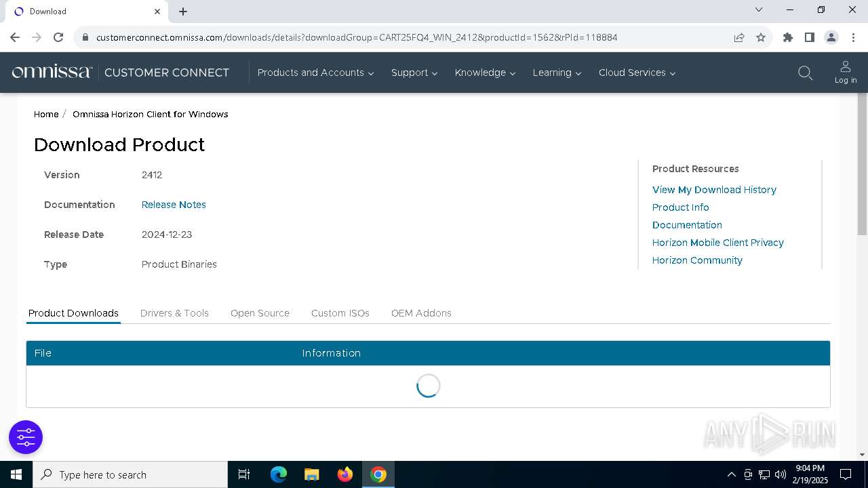The image size is (868, 488).
Task: Expand the Support menu
Action: click(x=414, y=73)
